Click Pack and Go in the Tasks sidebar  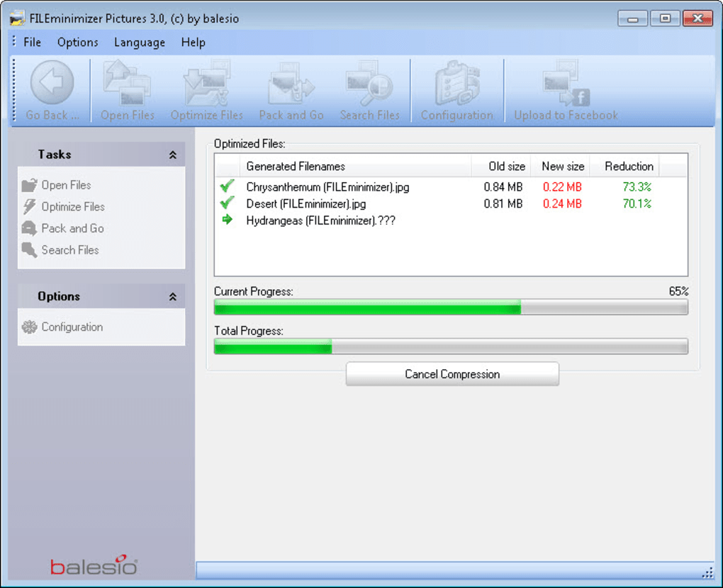72,228
